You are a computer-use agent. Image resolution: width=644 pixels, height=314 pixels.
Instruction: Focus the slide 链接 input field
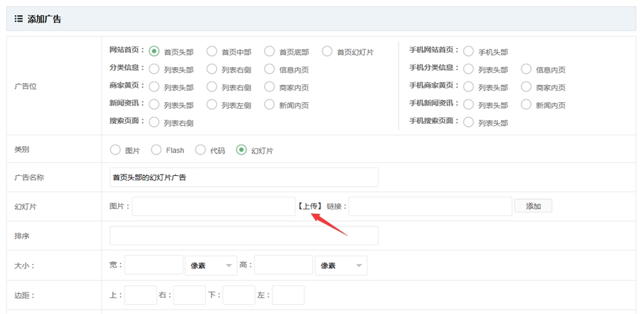[x=430, y=206]
